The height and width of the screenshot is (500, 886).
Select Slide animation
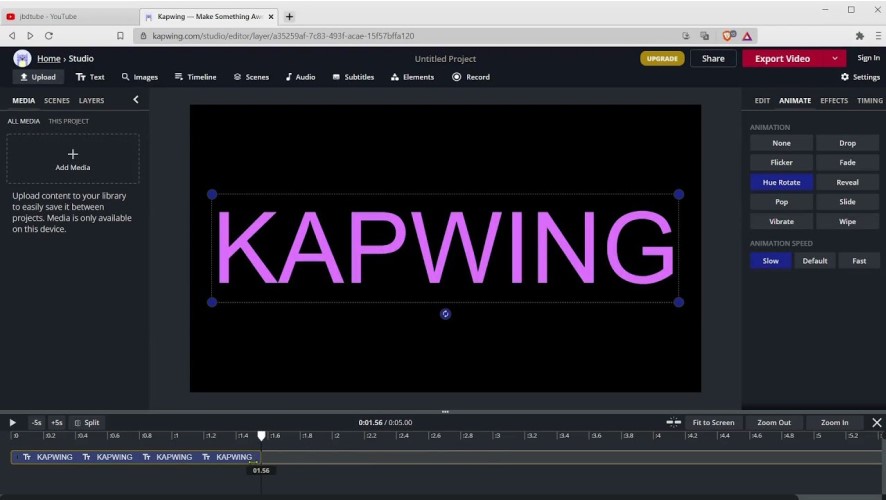847,202
